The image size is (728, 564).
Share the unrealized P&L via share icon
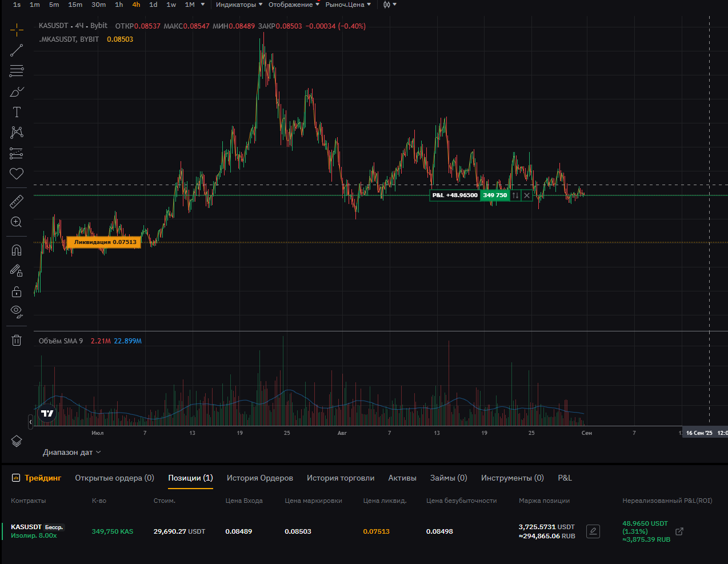tap(679, 531)
